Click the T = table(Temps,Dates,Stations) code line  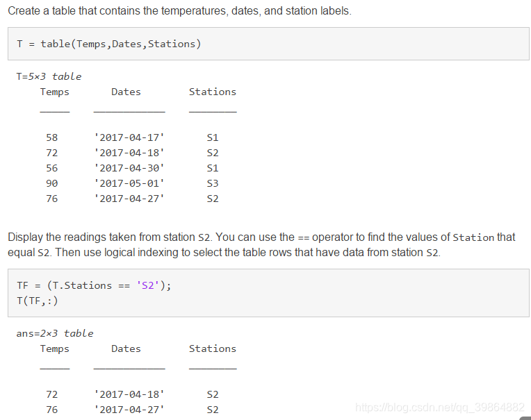coord(108,44)
